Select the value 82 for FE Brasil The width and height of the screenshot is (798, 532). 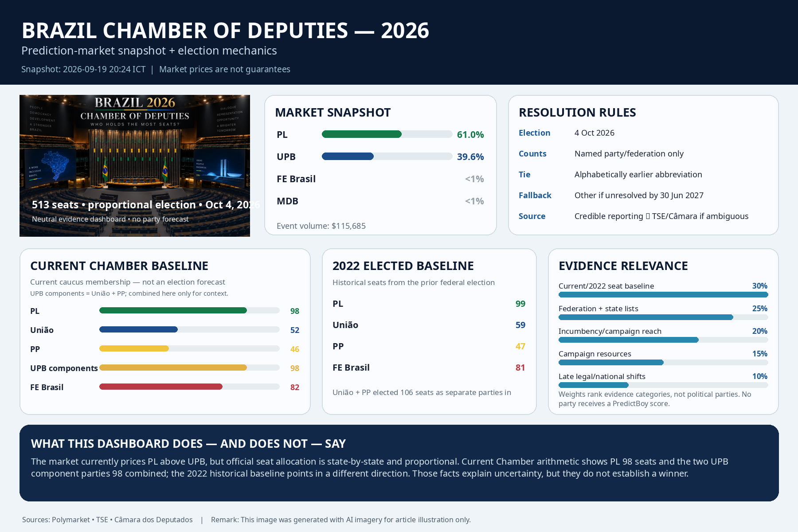click(x=295, y=387)
